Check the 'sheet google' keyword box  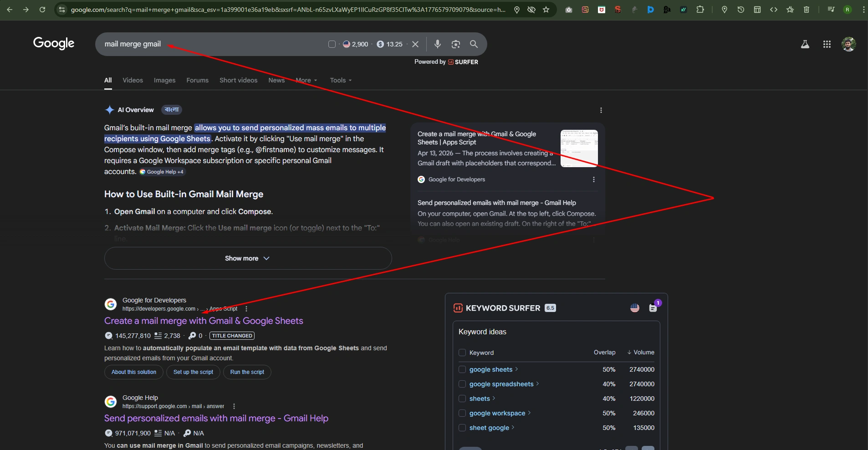[x=462, y=428]
